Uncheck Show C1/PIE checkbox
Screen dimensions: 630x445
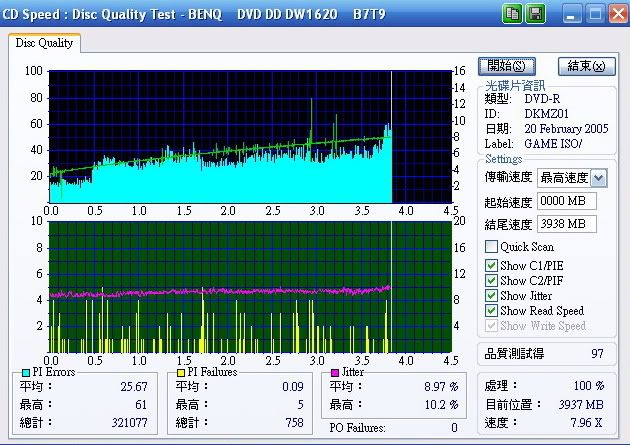[491, 265]
